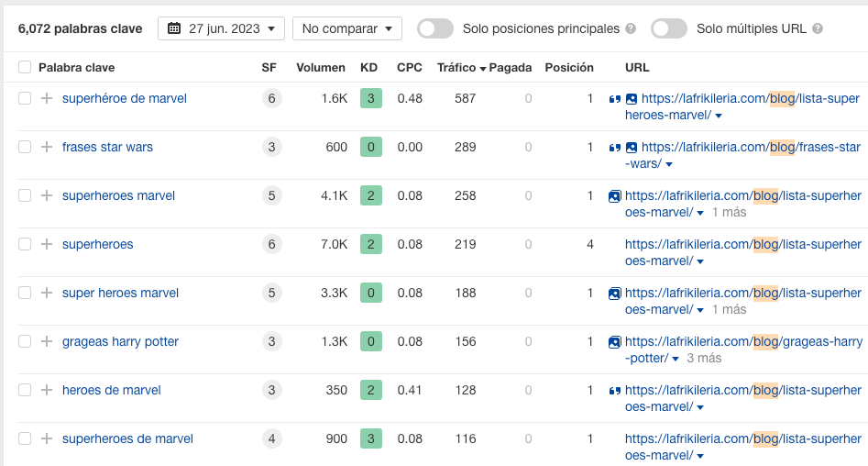Sort by the Volumen column header

click(321, 68)
